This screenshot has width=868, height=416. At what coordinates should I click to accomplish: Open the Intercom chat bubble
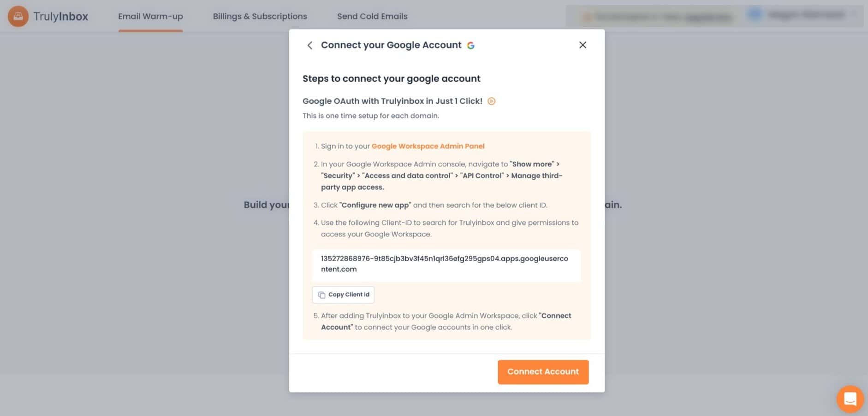(850, 399)
